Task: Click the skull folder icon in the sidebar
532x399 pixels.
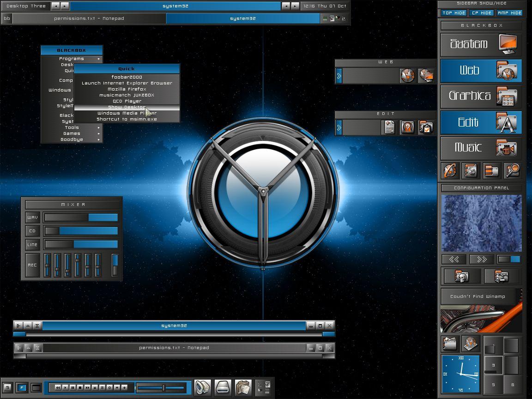Action: [461, 276]
